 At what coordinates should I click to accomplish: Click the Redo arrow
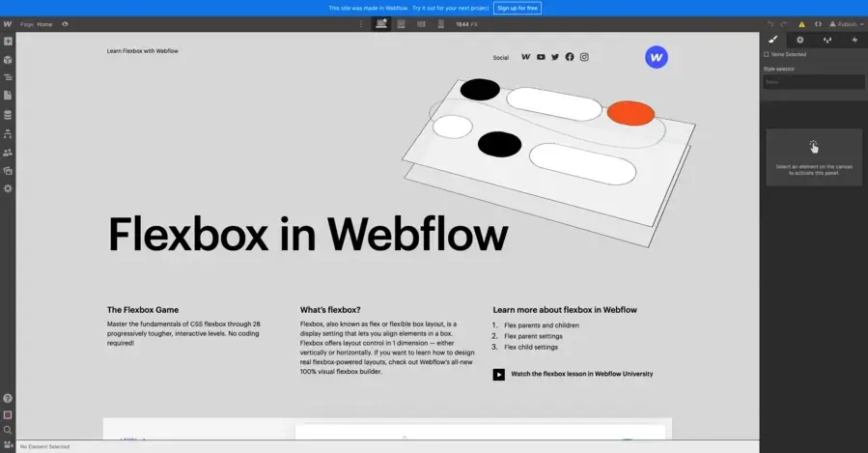click(x=784, y=24)
